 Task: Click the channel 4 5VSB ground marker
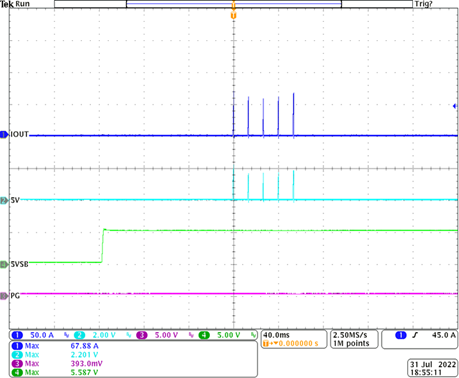(4, 264)
